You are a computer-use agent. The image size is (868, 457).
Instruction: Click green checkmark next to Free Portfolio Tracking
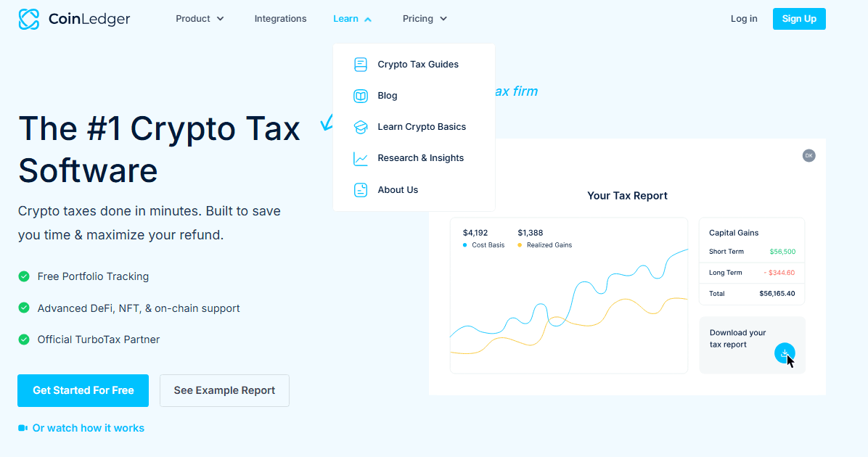pos(24,276)
